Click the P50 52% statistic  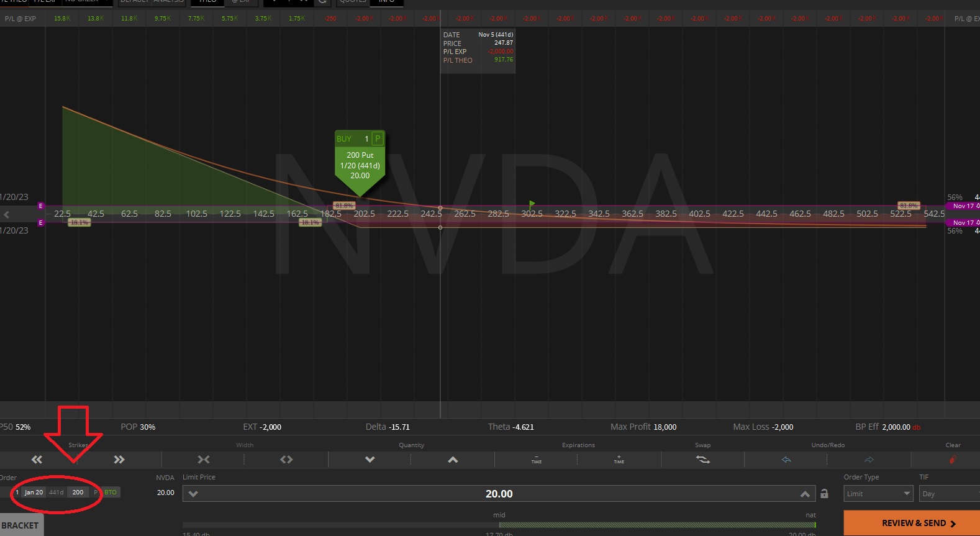15,427
